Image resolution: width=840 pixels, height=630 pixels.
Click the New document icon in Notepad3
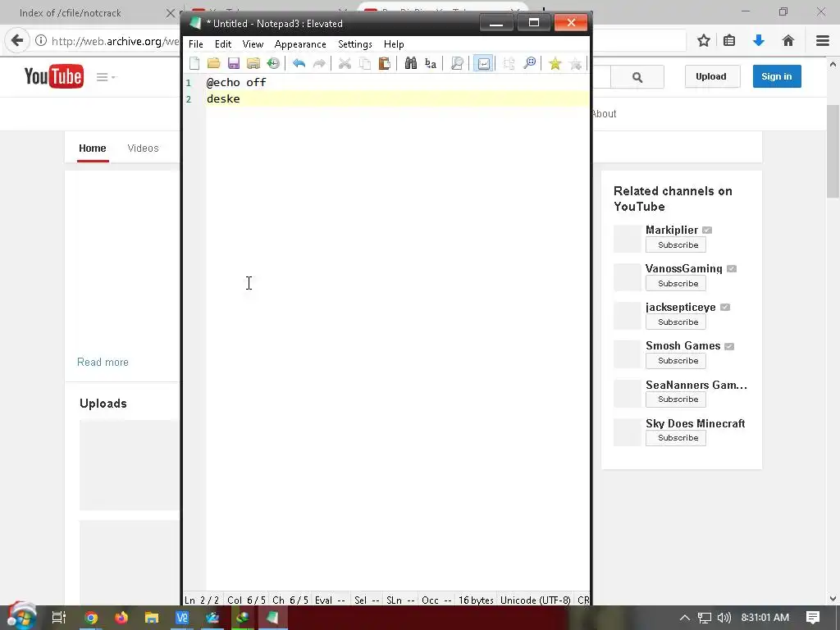(194, 63)
